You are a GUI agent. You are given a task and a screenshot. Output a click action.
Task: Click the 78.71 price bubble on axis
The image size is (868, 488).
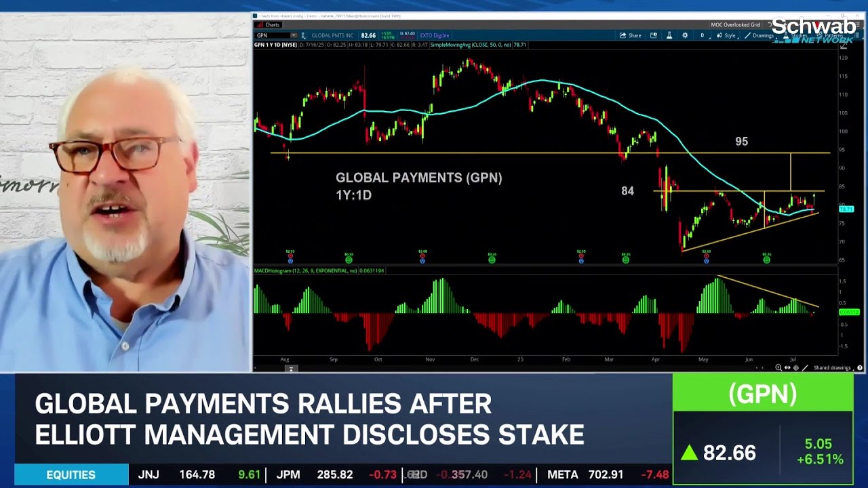tap(846, 209)
